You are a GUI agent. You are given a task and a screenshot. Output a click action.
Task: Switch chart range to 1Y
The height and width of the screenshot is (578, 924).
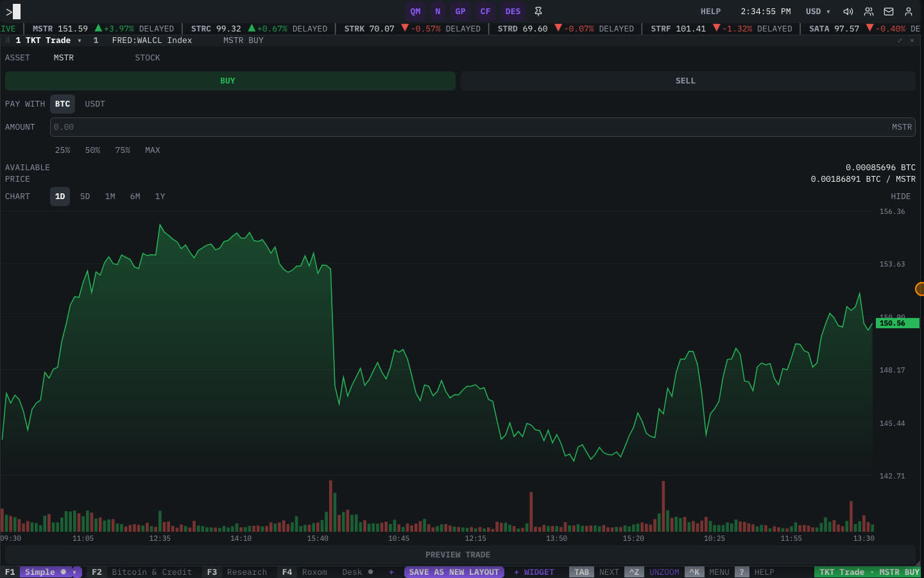(160, 197)
